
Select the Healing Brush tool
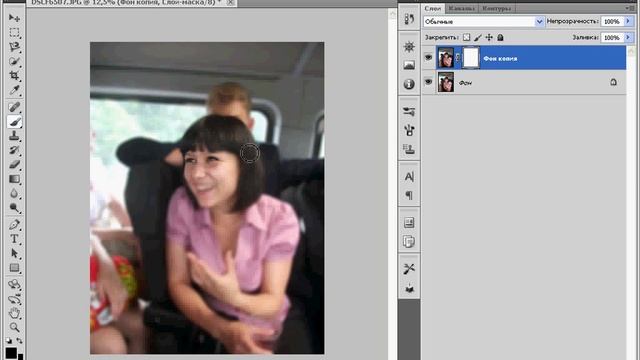(14, 107)
